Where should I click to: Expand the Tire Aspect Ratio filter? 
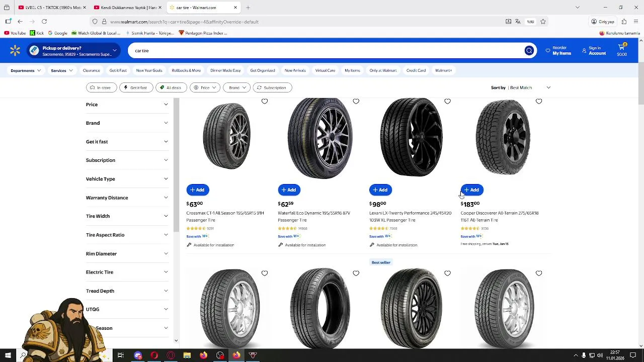click(x=127, y=235)
